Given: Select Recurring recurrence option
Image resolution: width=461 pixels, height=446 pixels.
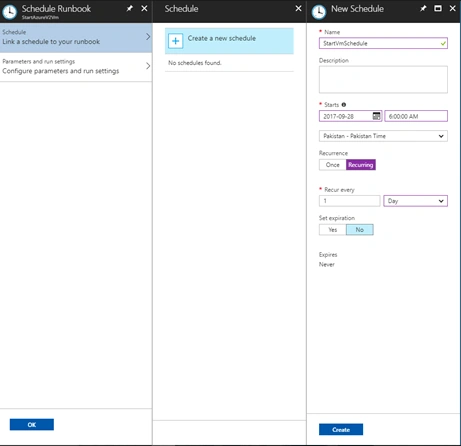Looking at the screenshot, I should click(361, 165).
